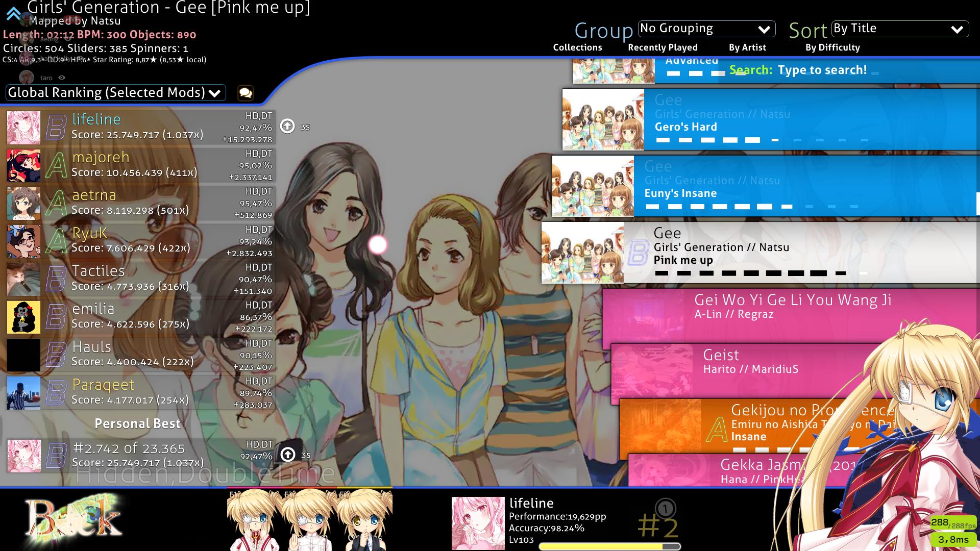
Task: Click the 3,8ms latency readout
Action: pyautogui.click(x=953, y=539)
